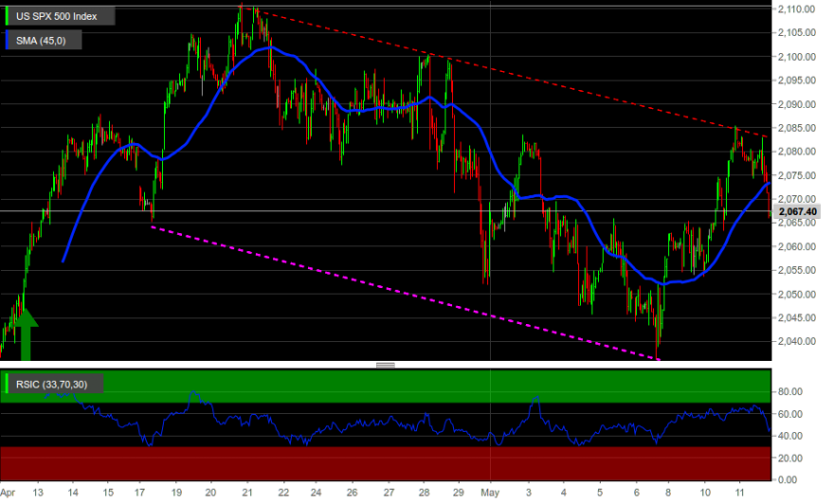Click date 10 on the time axis
Screen dimensions: 834x504
pyautogui.click(x=705, y=493)
